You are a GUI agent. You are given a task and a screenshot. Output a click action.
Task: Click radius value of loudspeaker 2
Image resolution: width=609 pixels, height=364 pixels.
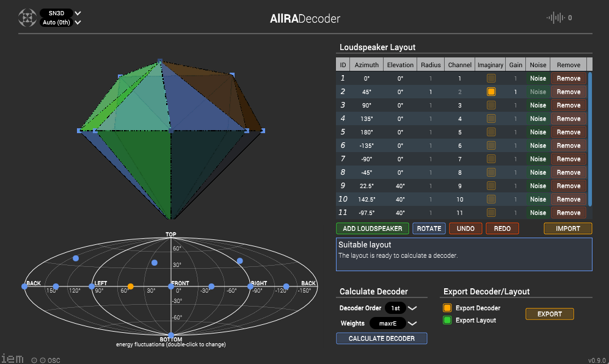tap(431, 92)
